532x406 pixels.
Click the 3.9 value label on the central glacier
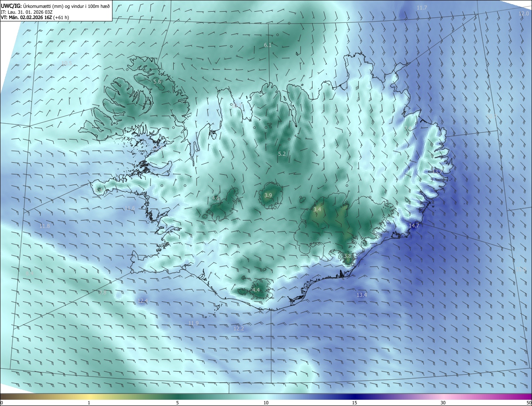point(268,195)
